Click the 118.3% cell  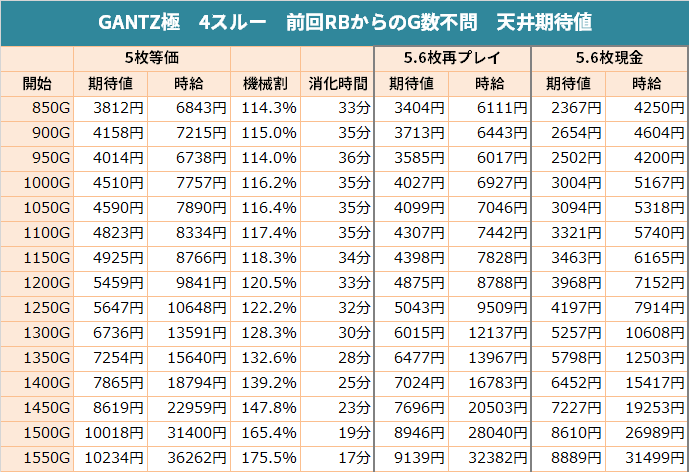[265, 258]
